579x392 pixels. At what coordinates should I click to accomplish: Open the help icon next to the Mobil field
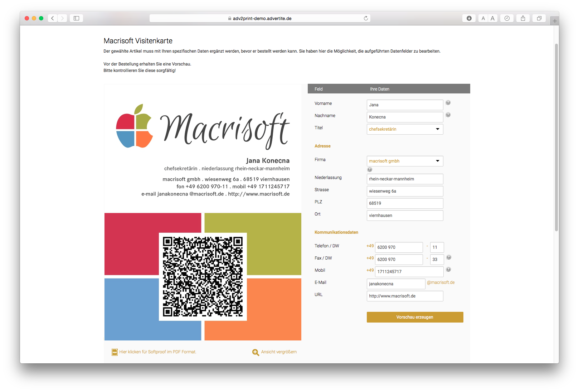coord(448,270)
